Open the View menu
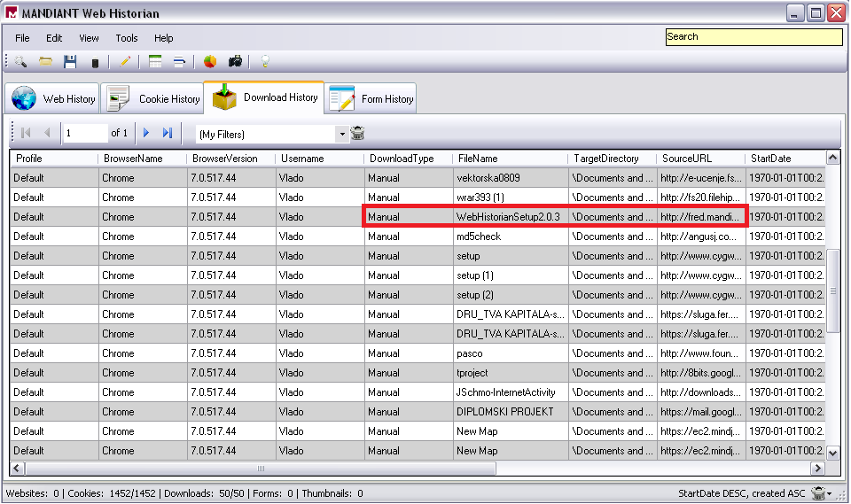 tap(89, 38)
